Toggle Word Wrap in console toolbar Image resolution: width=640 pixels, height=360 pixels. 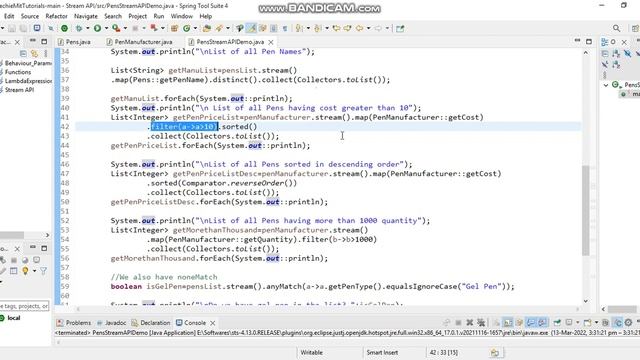coord(519,322)
